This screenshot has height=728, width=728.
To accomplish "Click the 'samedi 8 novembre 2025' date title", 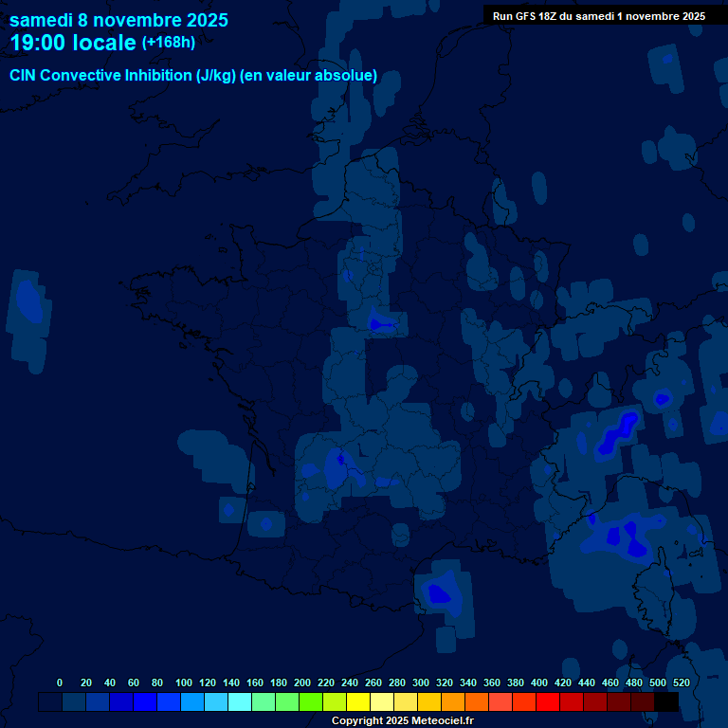I will [x=118, y=20].
